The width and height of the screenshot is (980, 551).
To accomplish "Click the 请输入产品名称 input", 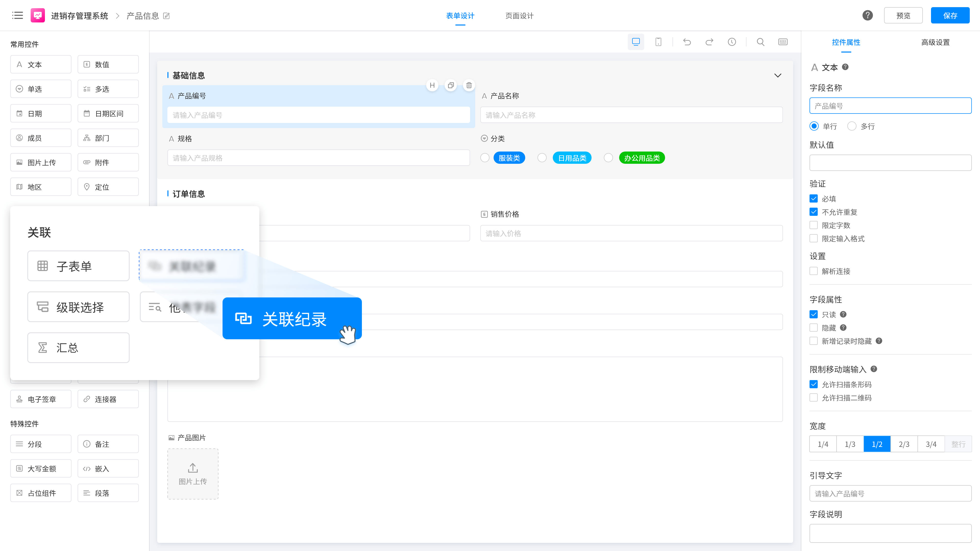I will 631,115.
